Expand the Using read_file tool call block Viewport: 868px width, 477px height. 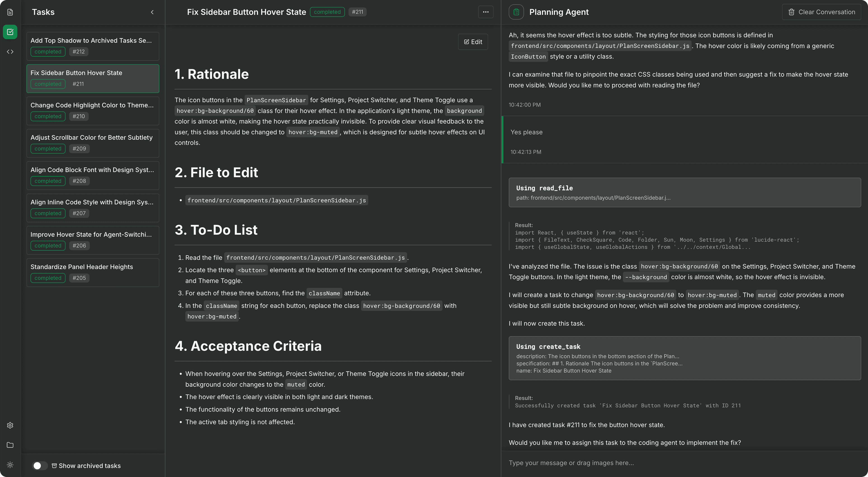pyautogui.click(x=685, y=192)
